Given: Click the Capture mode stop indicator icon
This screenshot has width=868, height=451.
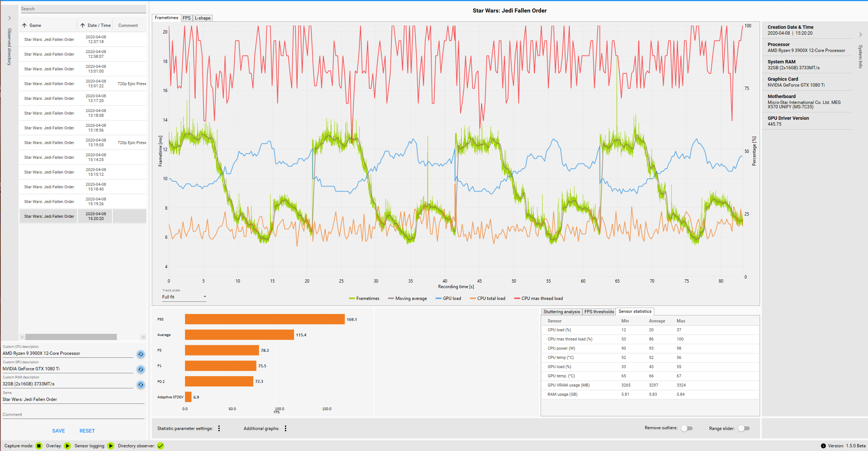Looking at the screenshot, I should (x=39, y=446).
